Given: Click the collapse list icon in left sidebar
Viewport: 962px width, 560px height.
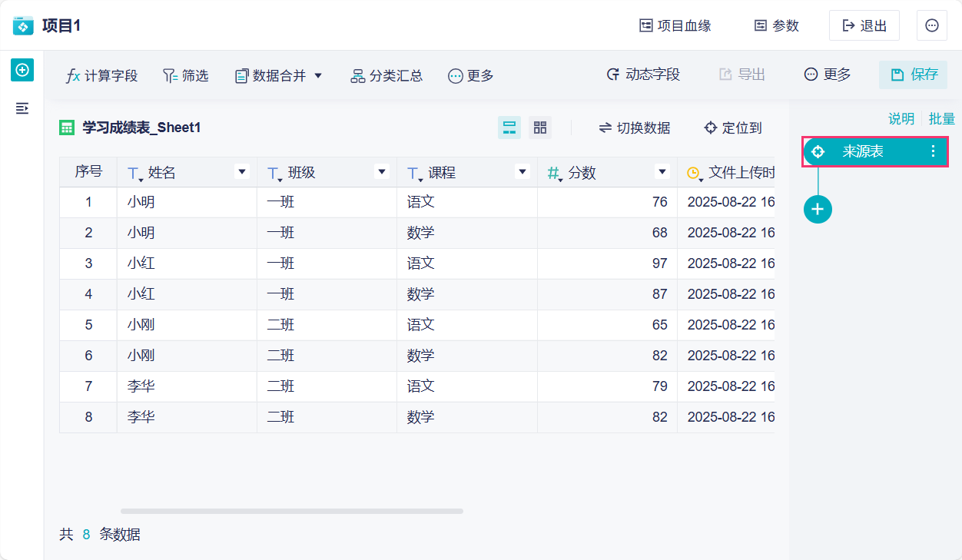Looking at the screenshot, I should 22,108.
